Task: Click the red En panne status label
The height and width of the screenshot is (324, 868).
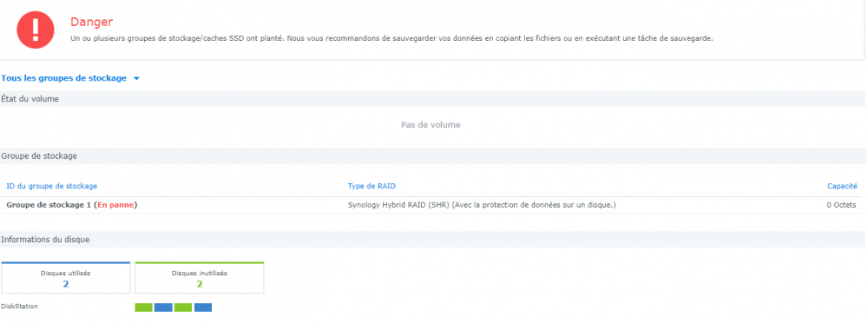Action: click(x=116, y=205)
